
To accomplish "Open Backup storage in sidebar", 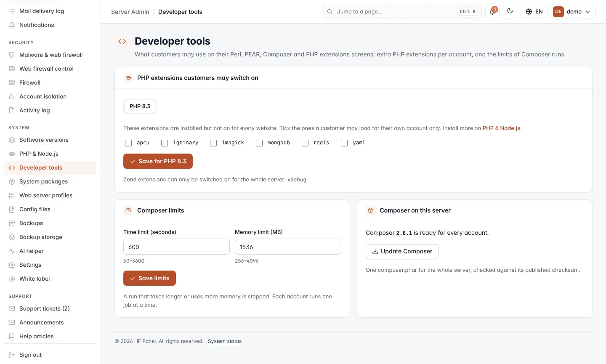I will 50,237.
